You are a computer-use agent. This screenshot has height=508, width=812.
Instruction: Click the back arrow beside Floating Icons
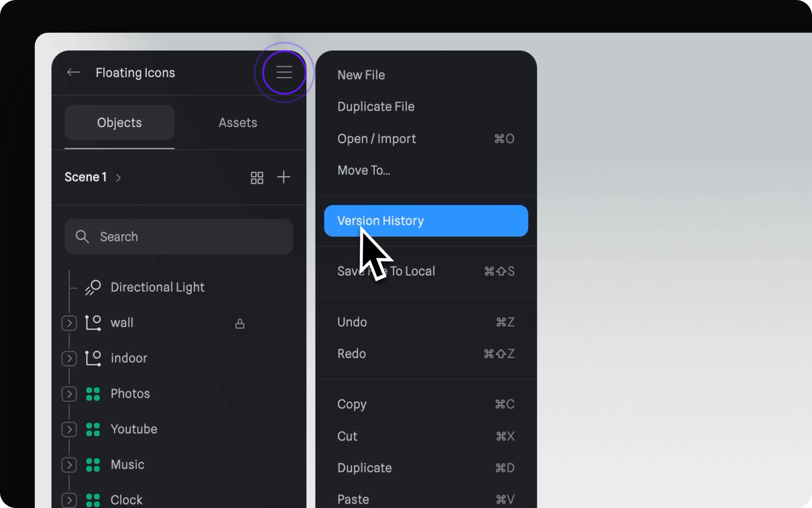[73, 72]
